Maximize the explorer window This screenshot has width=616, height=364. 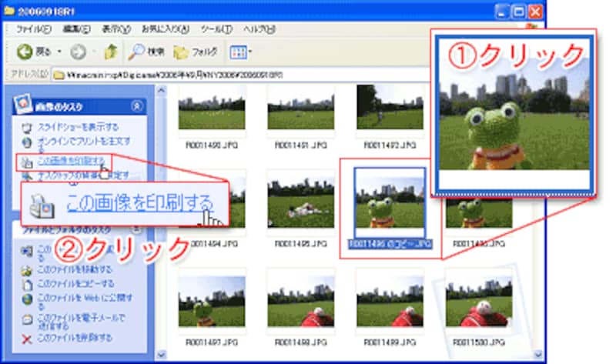click(x=518, y=12)
